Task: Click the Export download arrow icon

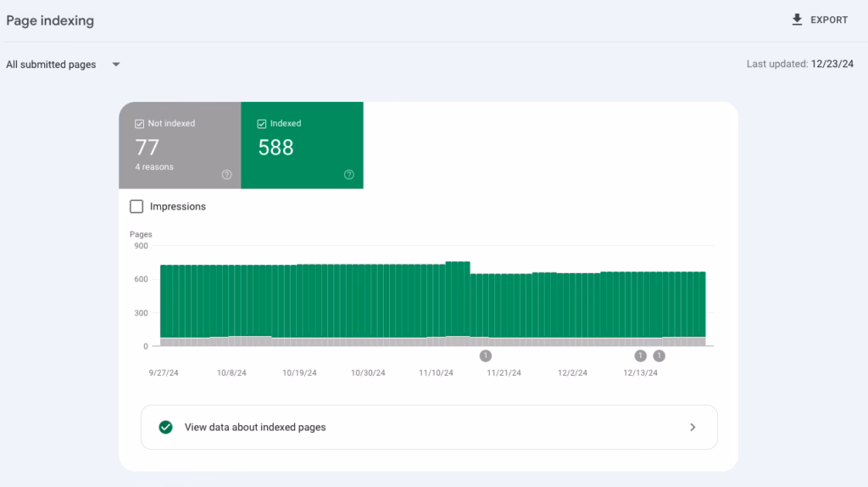Action: pos(797,20)
